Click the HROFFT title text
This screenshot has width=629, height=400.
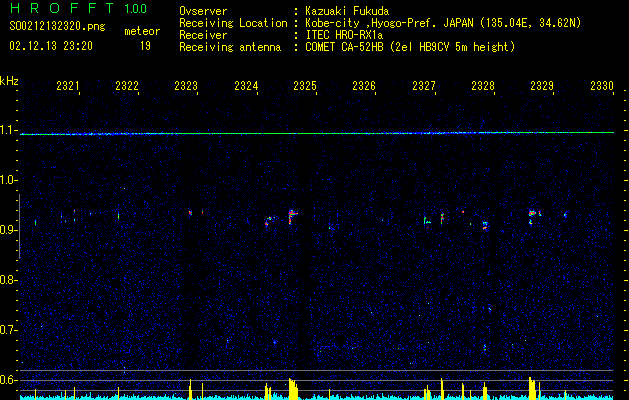[x=60, y=9]
